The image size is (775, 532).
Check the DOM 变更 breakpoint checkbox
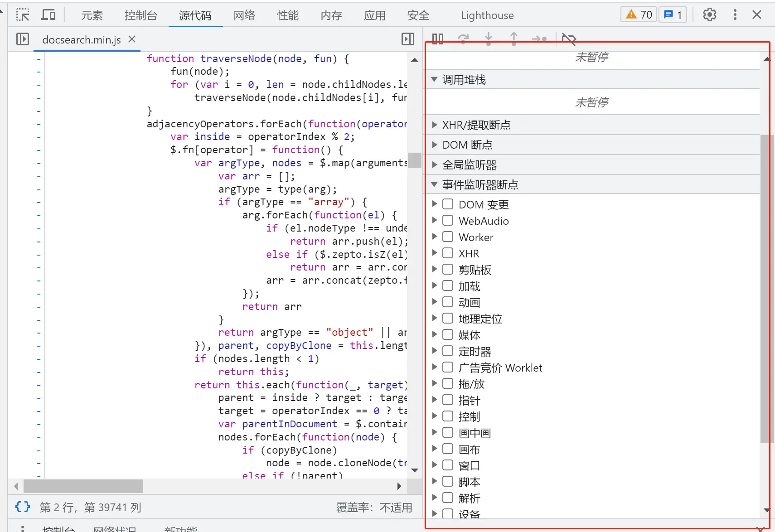coord(448,204)
